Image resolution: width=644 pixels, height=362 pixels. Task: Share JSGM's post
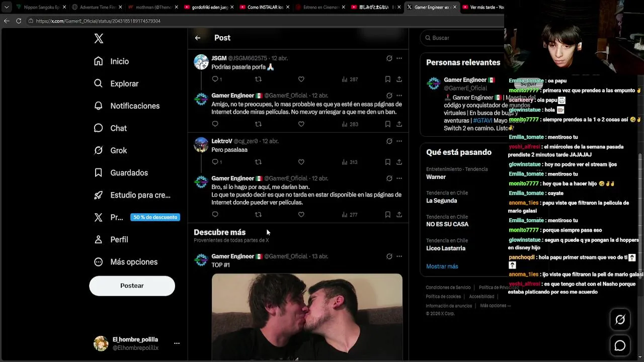pyautogui.click(x=399, y=79)
